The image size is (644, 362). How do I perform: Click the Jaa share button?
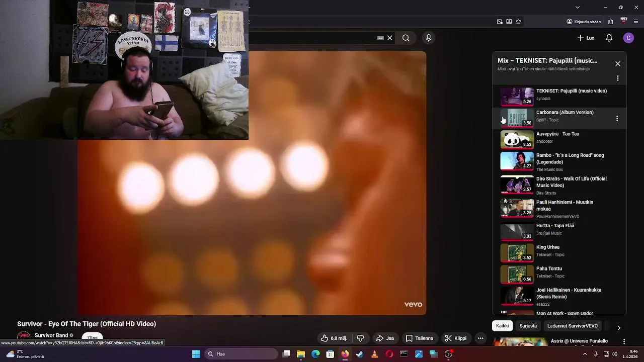coord(385,338)
